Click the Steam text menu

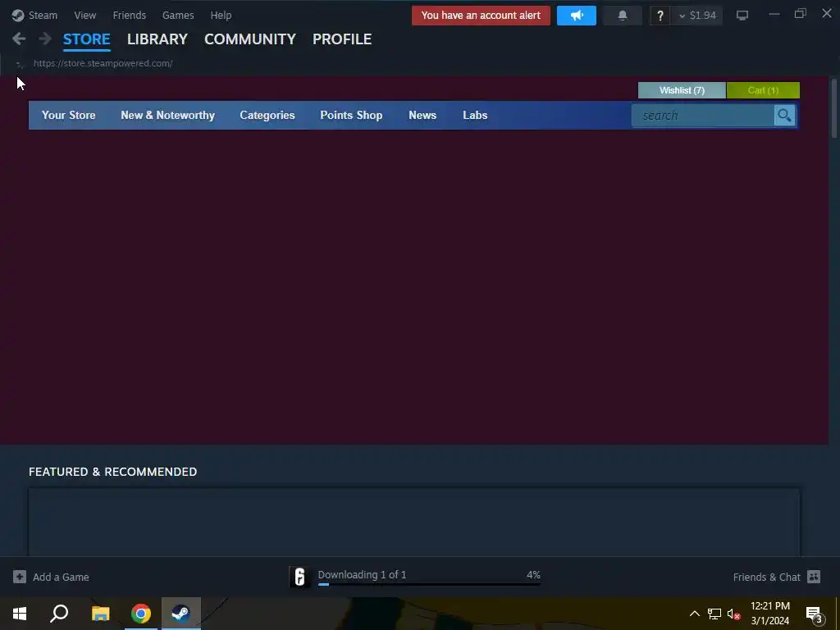[43, 16]
